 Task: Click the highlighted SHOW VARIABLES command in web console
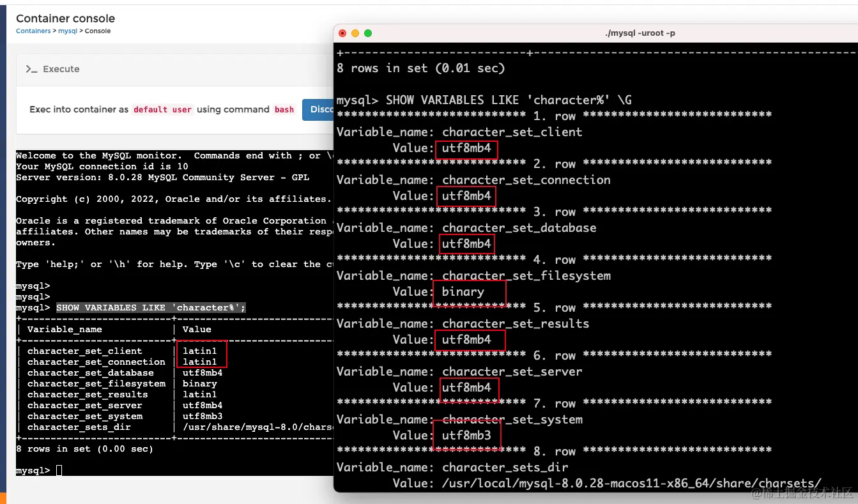[x=151, y=308]
